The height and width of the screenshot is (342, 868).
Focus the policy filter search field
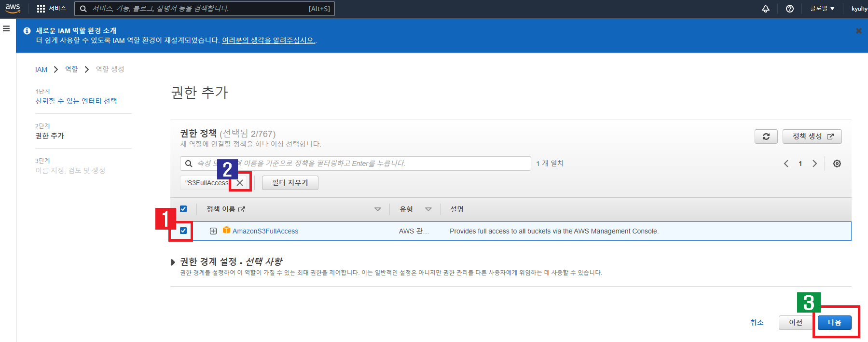356,164
